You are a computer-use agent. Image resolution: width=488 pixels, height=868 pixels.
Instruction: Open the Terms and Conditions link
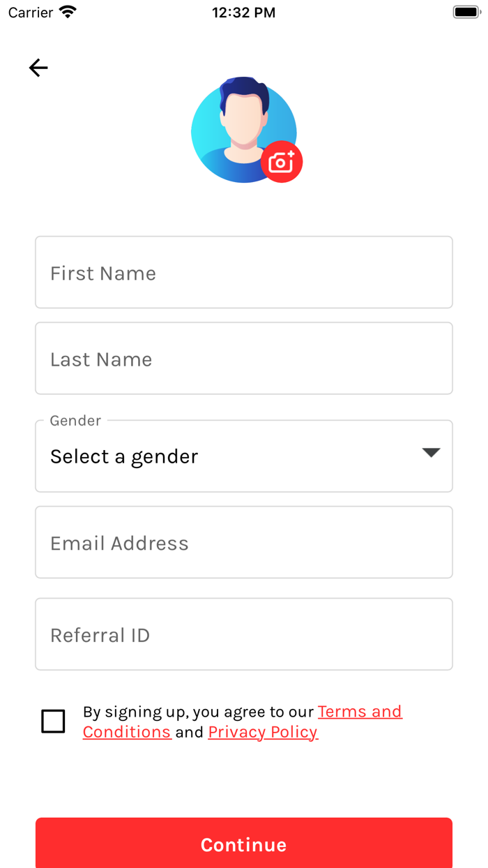[x=360, y=712]
